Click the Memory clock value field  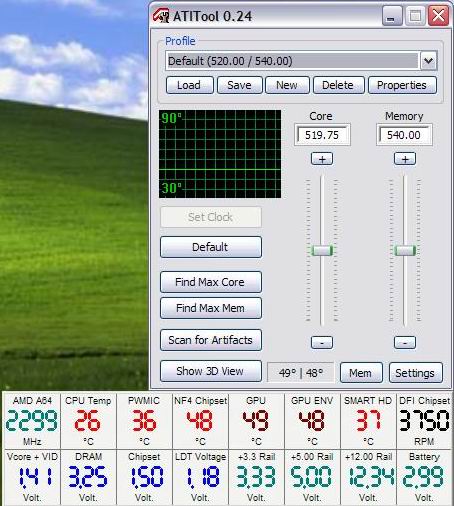(x=404, y=135)
